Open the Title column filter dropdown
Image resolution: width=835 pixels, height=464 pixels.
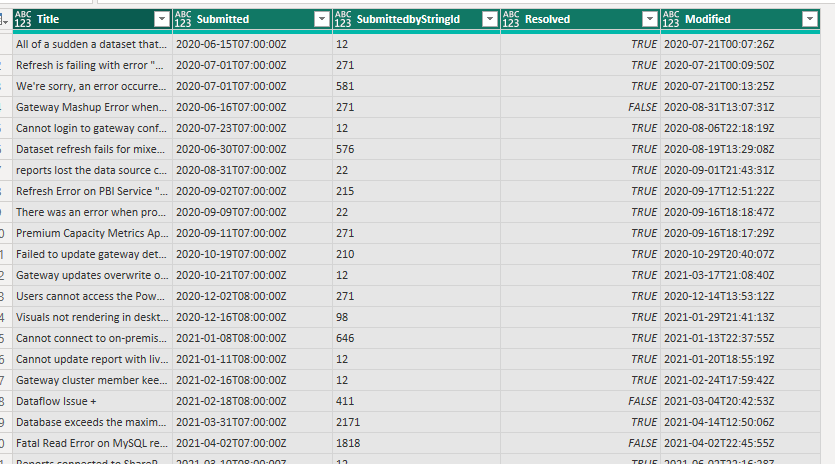coord(162,20)
